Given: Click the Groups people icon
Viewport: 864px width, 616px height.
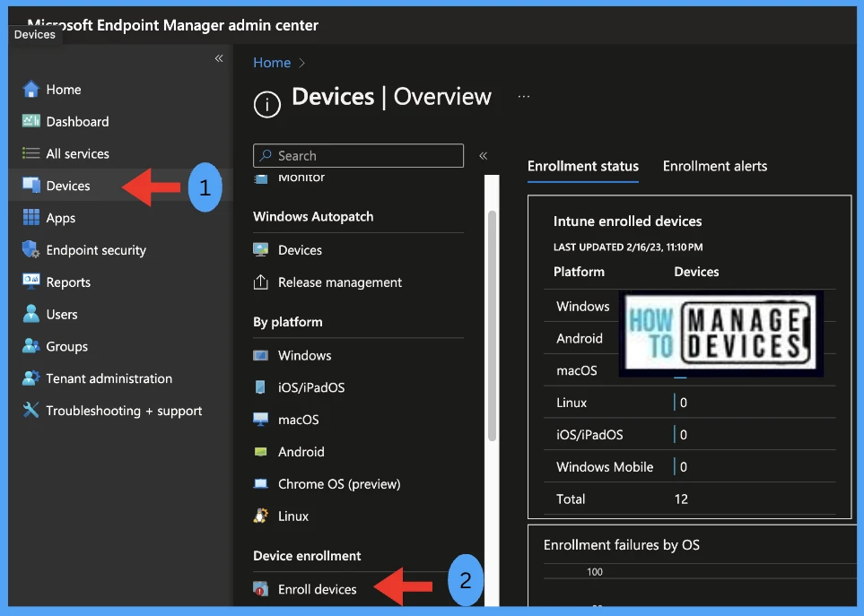Looking at the screenshot, I should pos(31,346).
